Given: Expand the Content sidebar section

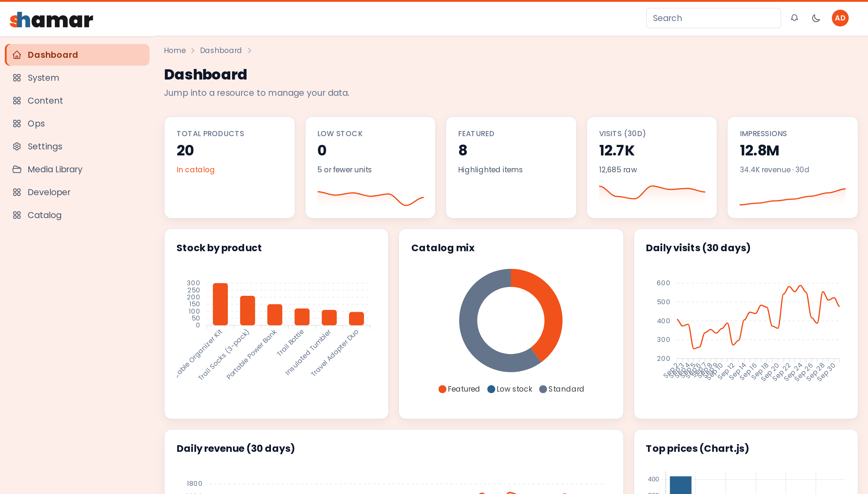Looking at the screenshot, I should coord(77,101).
